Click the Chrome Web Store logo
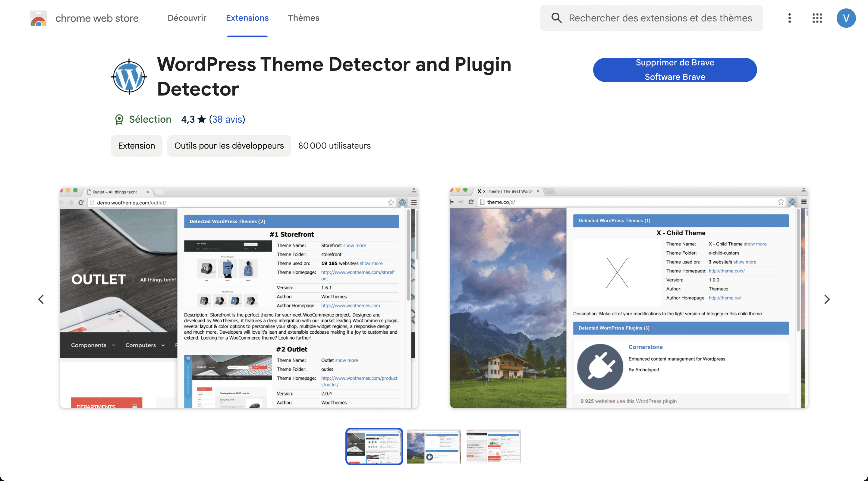 point(38,18)
